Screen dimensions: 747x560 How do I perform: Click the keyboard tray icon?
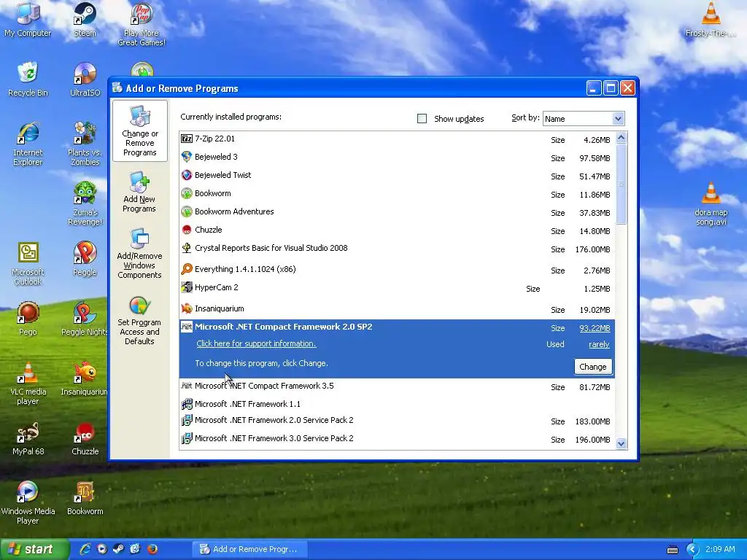point(672,550)
